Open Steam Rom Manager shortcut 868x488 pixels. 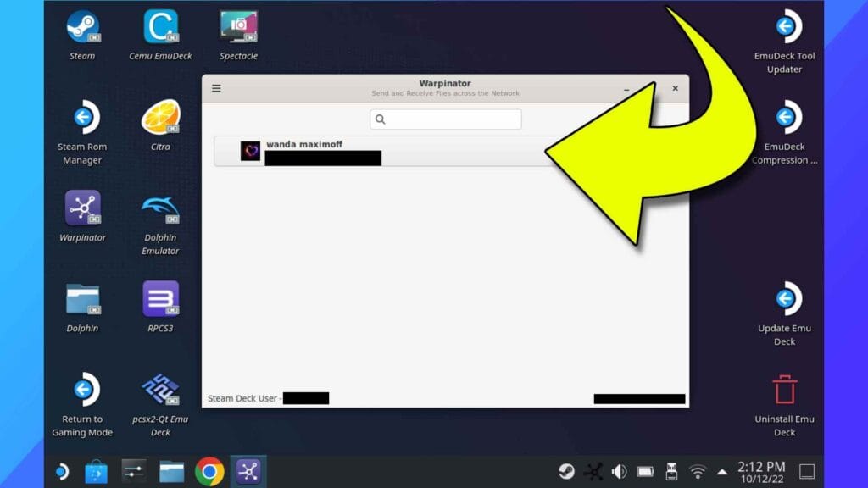point(82,119)
